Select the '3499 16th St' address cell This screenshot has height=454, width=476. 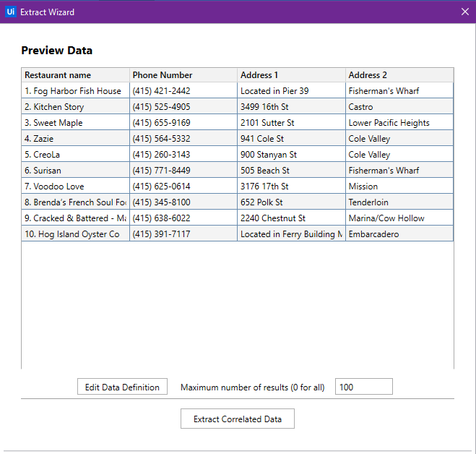291,107
